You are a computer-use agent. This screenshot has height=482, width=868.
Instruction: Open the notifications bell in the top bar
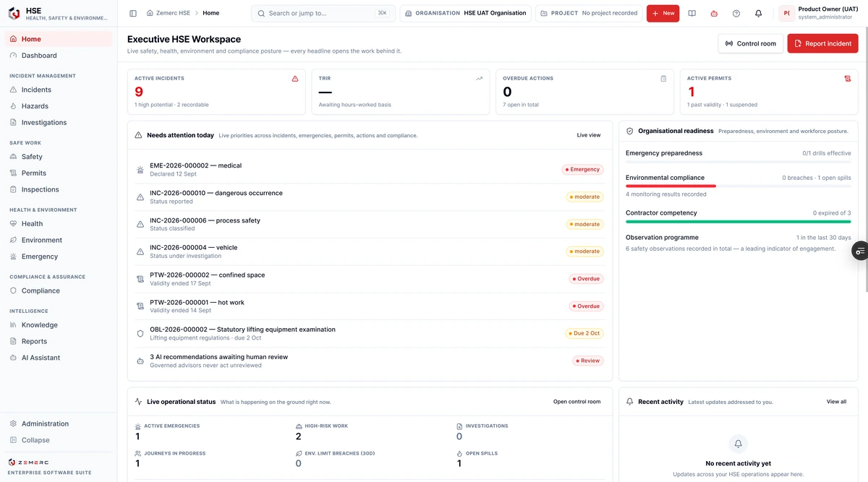click(x=758, y=13)
